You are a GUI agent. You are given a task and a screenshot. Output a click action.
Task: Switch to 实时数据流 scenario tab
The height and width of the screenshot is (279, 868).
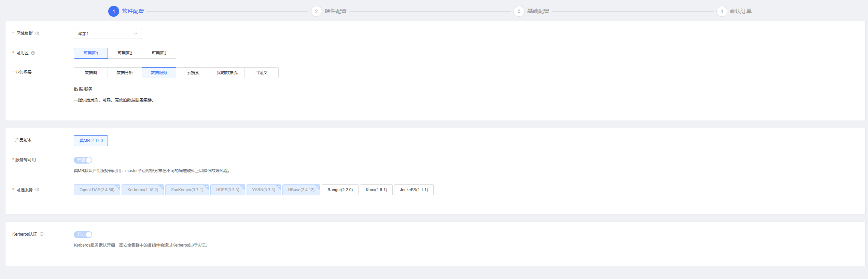pos(227,73)
